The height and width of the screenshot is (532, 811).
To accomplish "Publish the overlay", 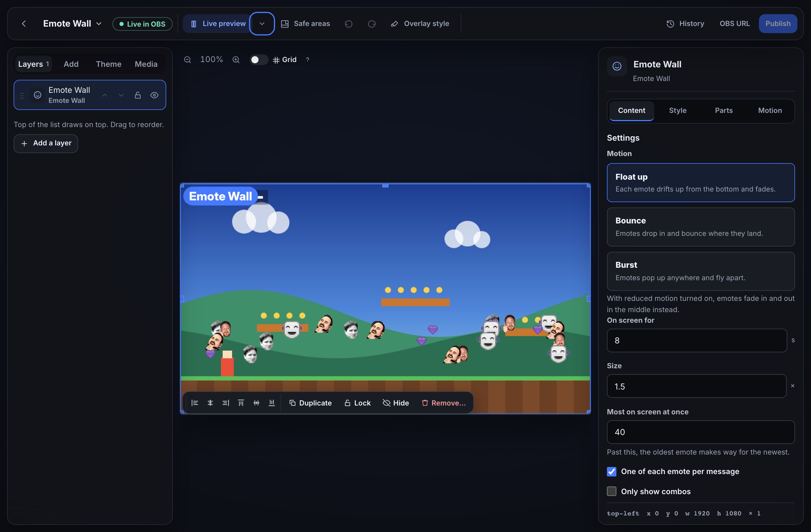I will 778,24.
